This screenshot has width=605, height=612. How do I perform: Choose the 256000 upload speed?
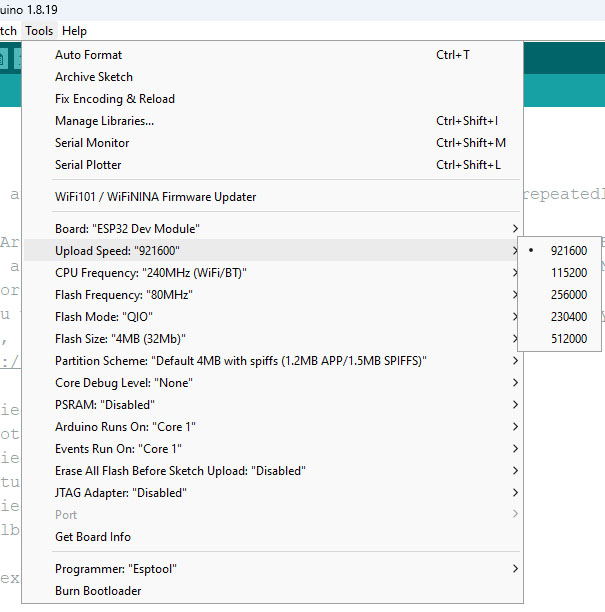point(568,295)
